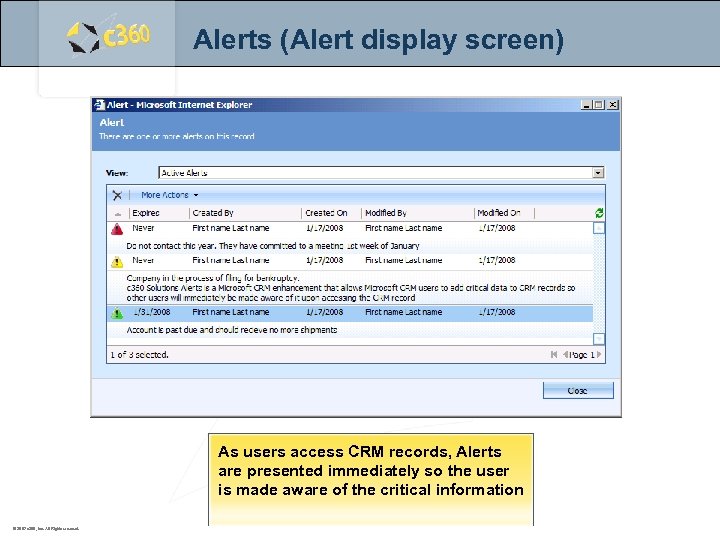The width and height of the screenshot is (720, 540).
Task: Click the red alert triangle icon
Action: tap(117, 229)
